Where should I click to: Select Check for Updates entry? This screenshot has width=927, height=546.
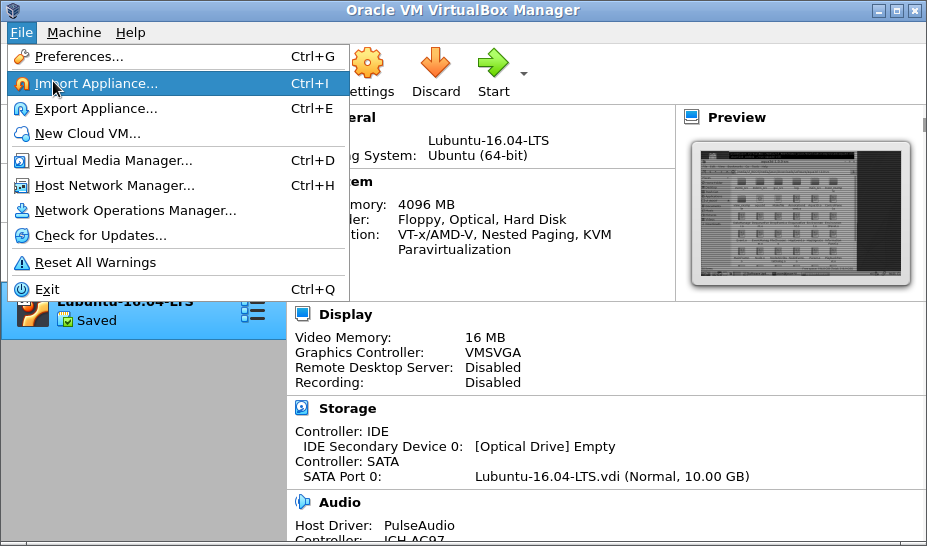tap(178, 235)
